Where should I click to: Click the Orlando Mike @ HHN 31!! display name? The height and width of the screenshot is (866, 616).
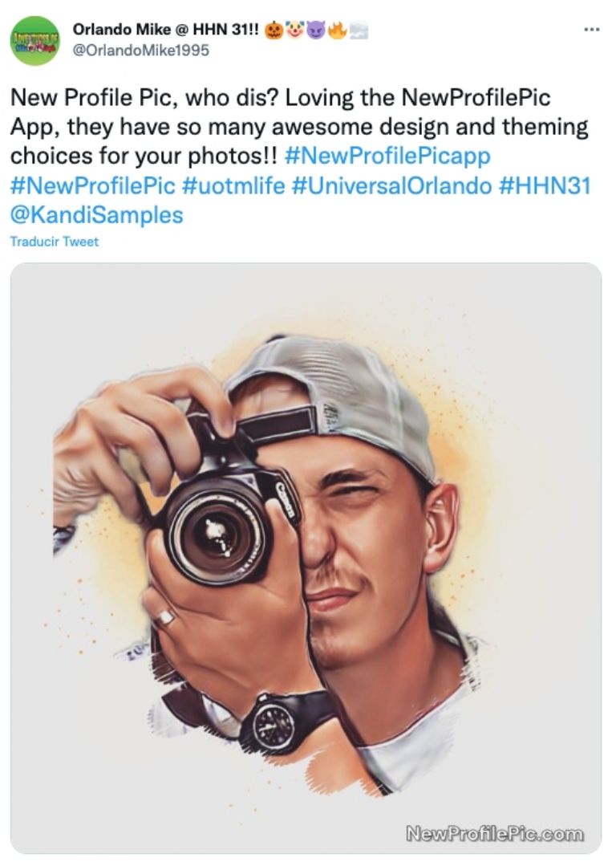(166, 29)
